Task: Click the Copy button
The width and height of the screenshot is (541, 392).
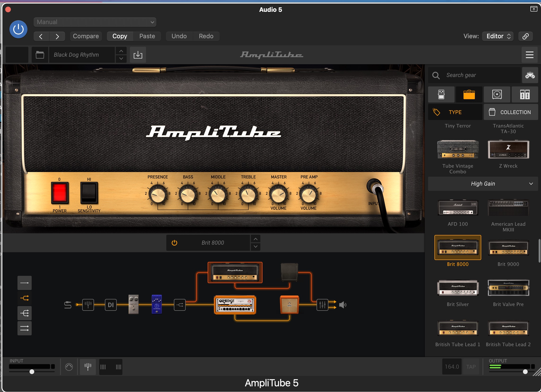Action: pos(120,36)
